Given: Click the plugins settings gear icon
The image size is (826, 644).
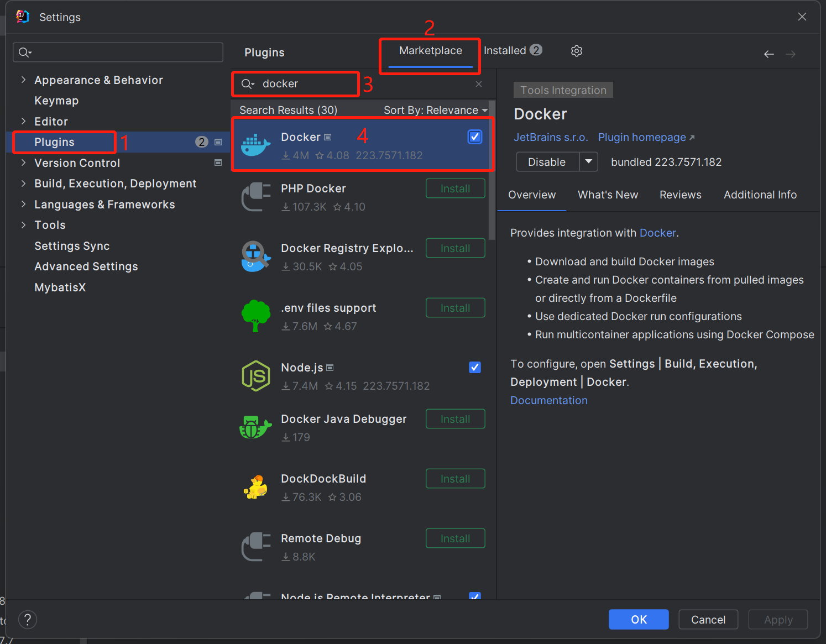Looking at the screenshot, I should click(x=576, y=51).
